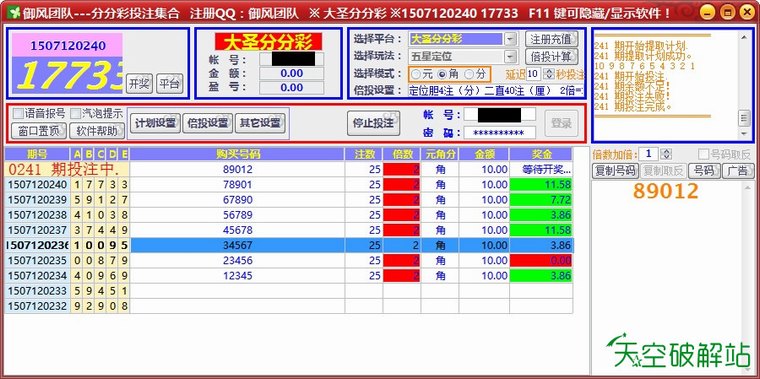Open 倍投设置 settings

click(208, 123)
